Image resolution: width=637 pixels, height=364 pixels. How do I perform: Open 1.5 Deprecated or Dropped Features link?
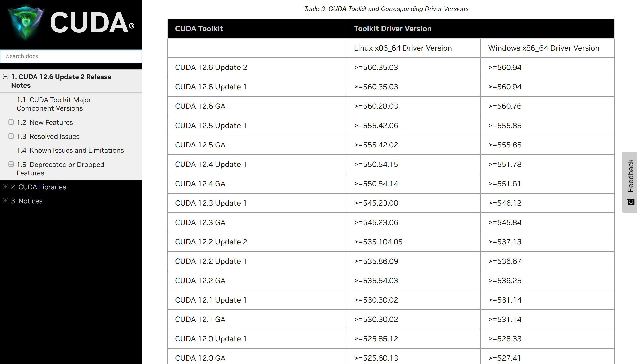tap(60, 169)
